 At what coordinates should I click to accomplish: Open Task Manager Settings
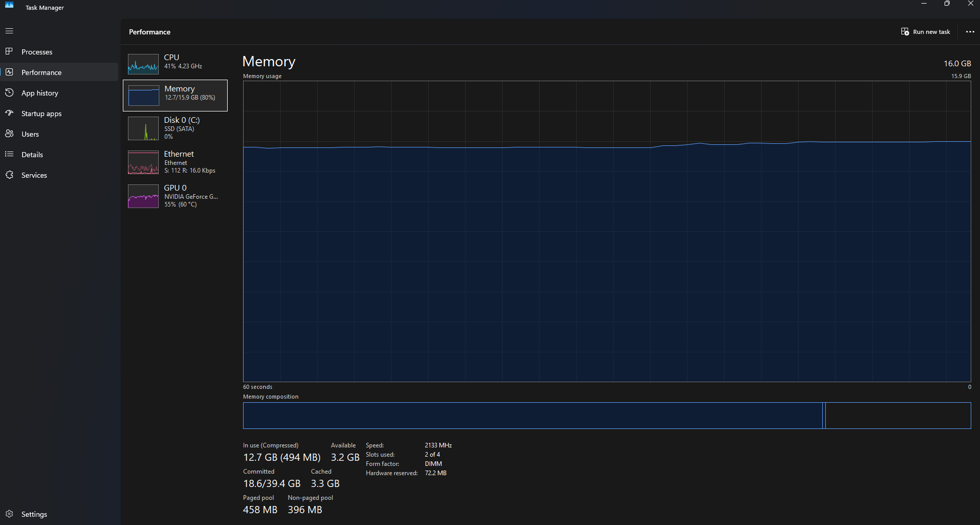coord(59,514)
